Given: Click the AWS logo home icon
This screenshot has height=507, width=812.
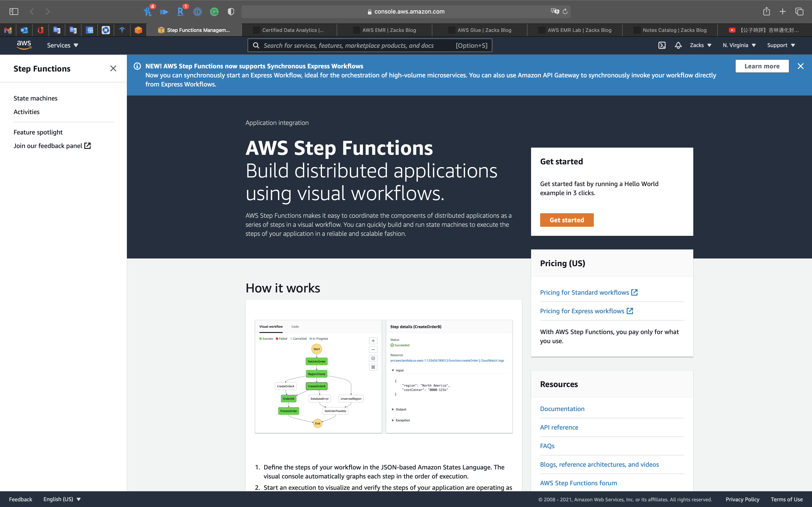Looking at the screenshot, I should point(24,45).
